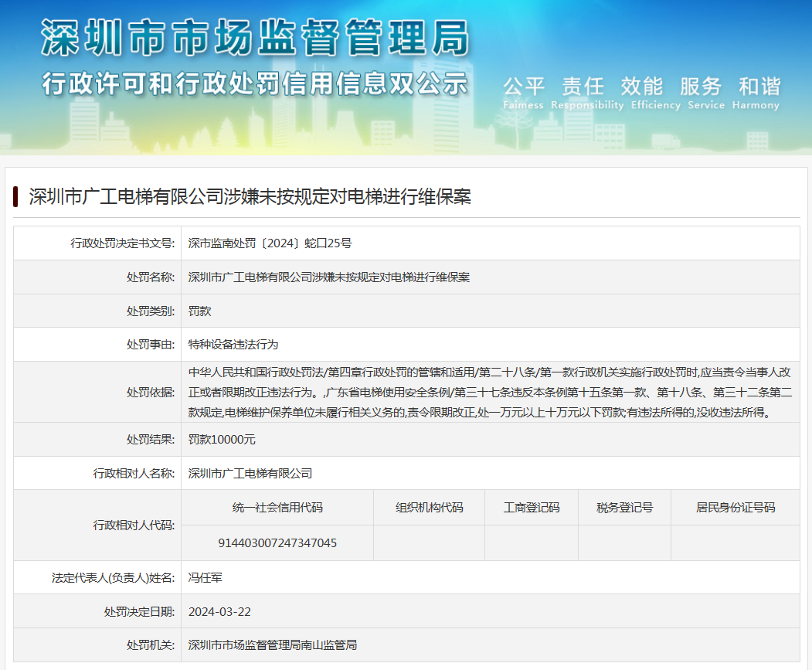Click the 处罚依据 legal basis paragraph
Image resolution: width=812 pixels, height=670 pixels.
pyautogui.click(x=490, y=393)
